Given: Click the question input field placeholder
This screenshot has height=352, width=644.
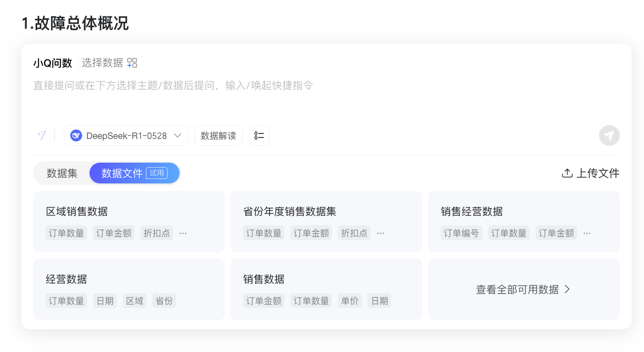Looking at the screenshot, I should coord(173,86).
